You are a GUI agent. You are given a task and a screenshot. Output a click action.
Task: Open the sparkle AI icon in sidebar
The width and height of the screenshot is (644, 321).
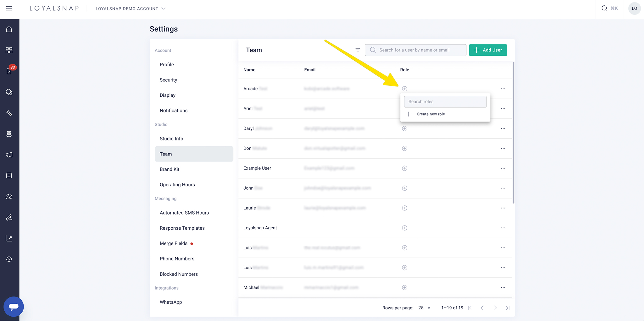pyautogui.click(x=9, y=113)
